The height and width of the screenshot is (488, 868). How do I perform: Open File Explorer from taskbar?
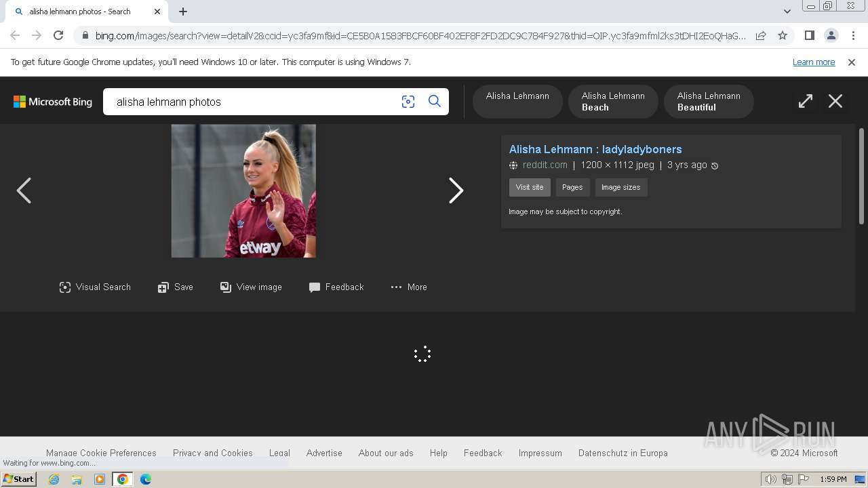click(77, 479)
